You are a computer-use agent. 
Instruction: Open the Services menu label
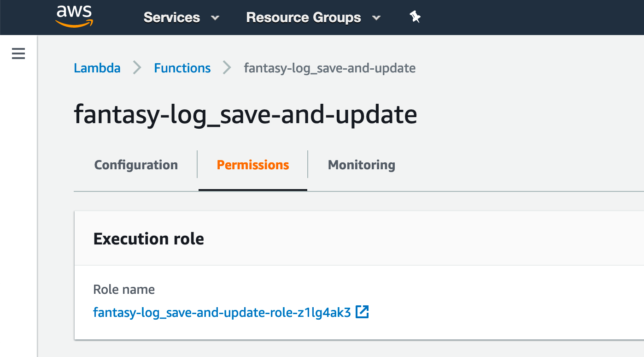pos(172,18)
